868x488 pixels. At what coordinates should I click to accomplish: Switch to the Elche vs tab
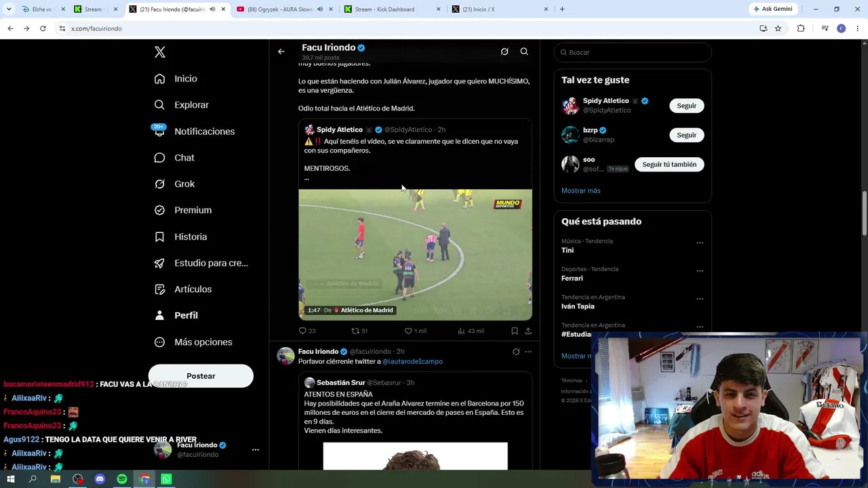(42, 9)
